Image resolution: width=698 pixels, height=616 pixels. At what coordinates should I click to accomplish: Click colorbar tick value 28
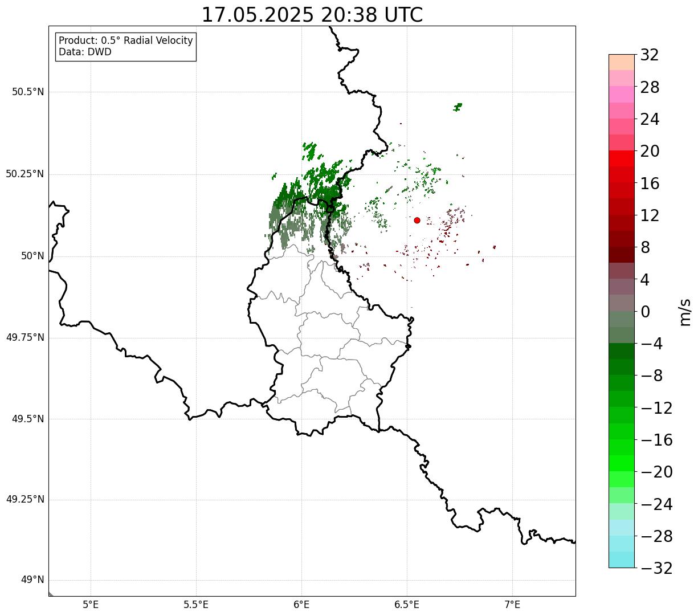[650, 87]
